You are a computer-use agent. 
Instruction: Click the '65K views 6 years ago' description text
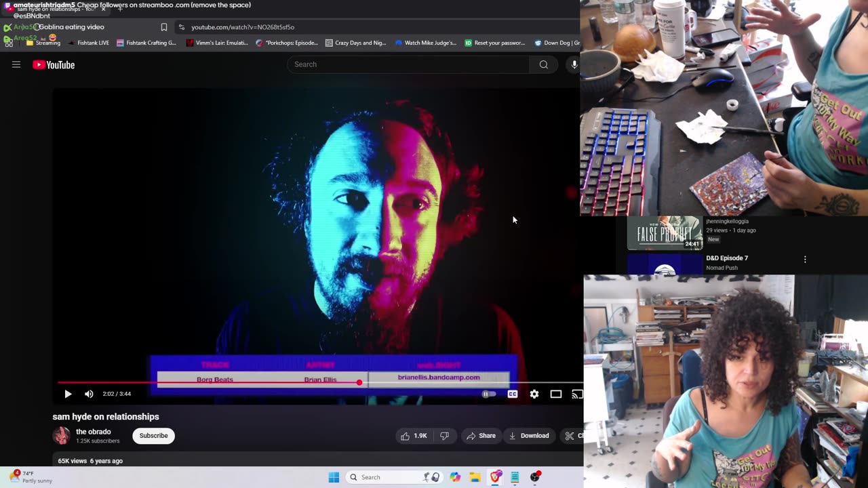point(90,461)
